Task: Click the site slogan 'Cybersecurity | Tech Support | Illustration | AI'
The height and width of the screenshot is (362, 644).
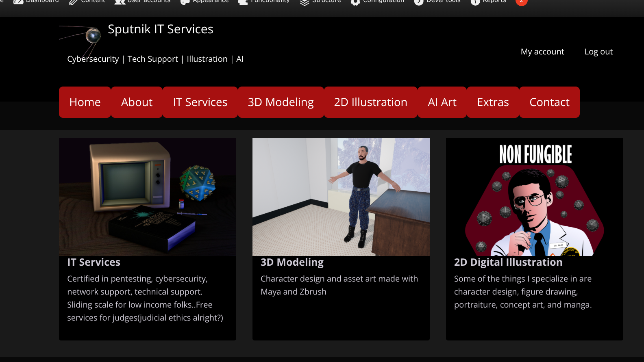Action: pyautogui.click(x=155, y=59)
